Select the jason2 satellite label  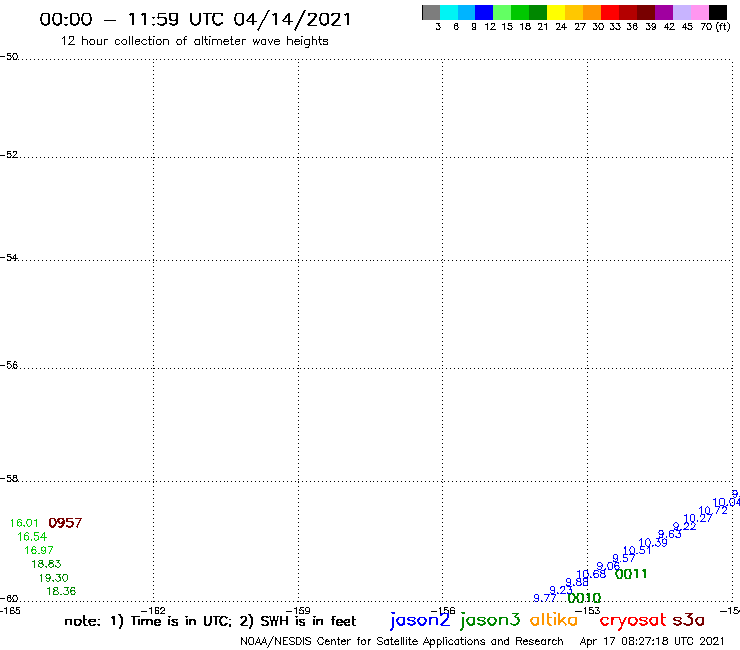tap(420, 620)
